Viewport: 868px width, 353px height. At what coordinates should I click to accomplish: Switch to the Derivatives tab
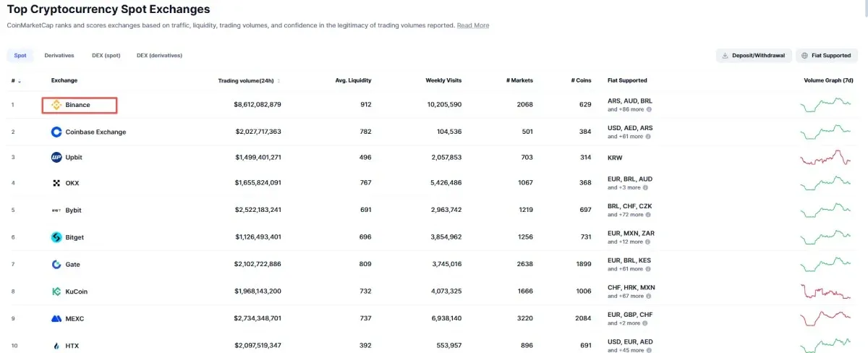pos(59,56)
